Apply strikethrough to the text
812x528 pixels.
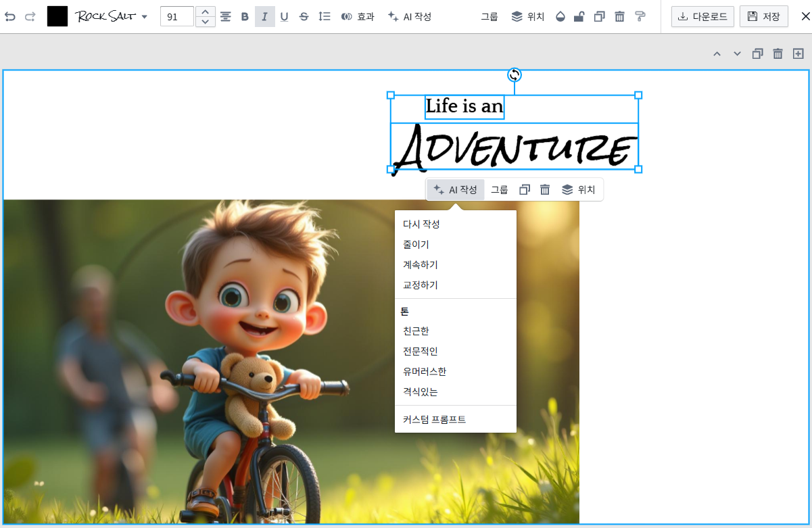[304, 16]
